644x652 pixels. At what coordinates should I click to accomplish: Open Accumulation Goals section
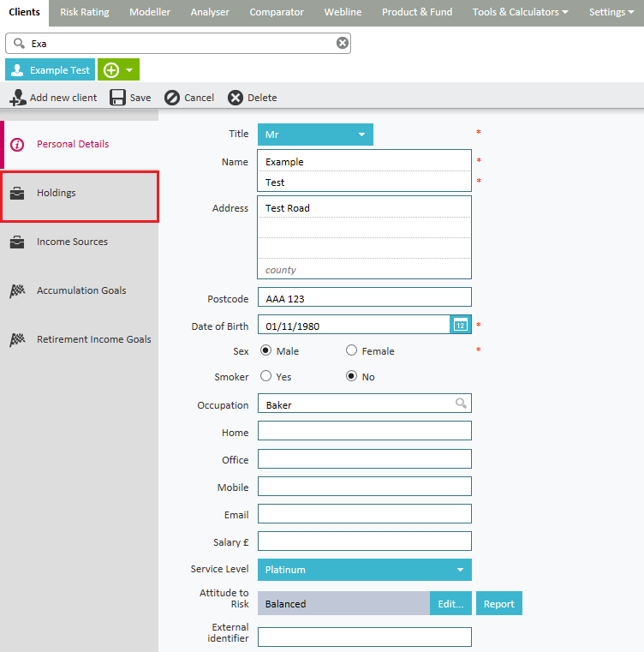point(79,290)
